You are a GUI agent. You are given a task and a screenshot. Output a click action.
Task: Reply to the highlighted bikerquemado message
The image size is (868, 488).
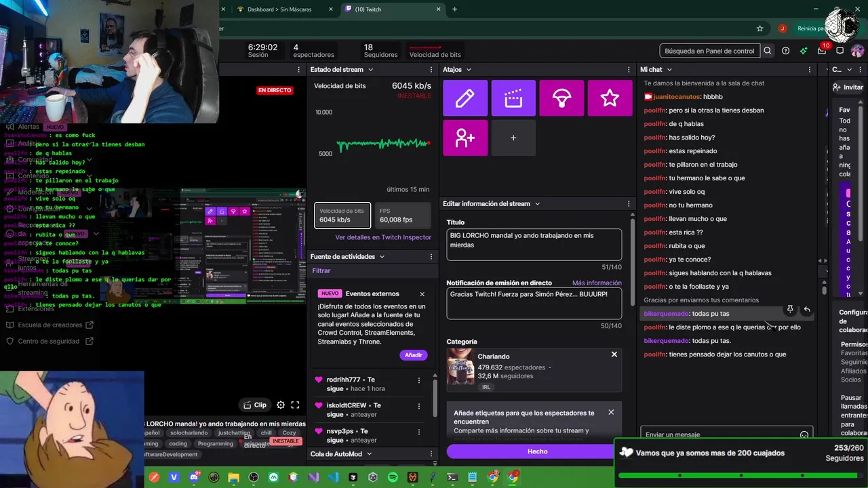pos(807,309)
